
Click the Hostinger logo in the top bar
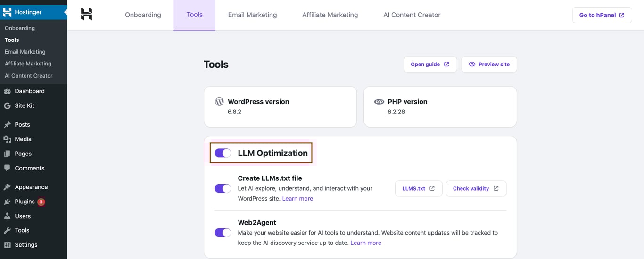[x=86, y=15]
